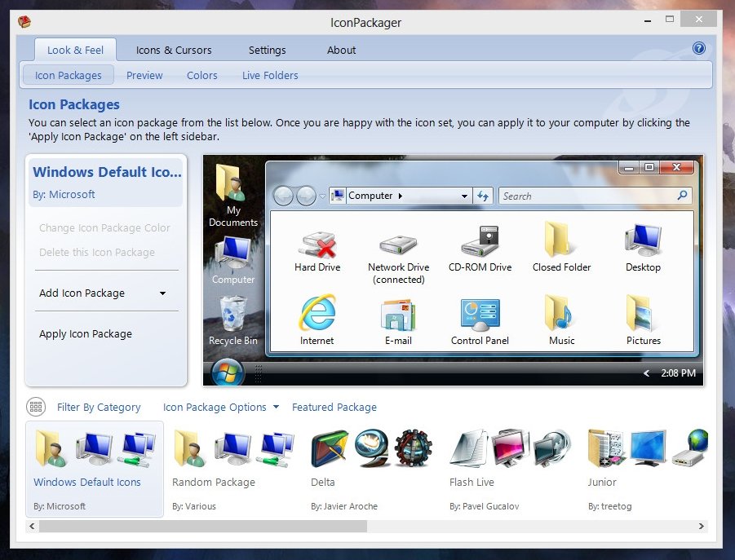Click the Hard Drive icon in preview
This screenshot has width=735, height=560.
pyautogui.click(x=317, y=244)
